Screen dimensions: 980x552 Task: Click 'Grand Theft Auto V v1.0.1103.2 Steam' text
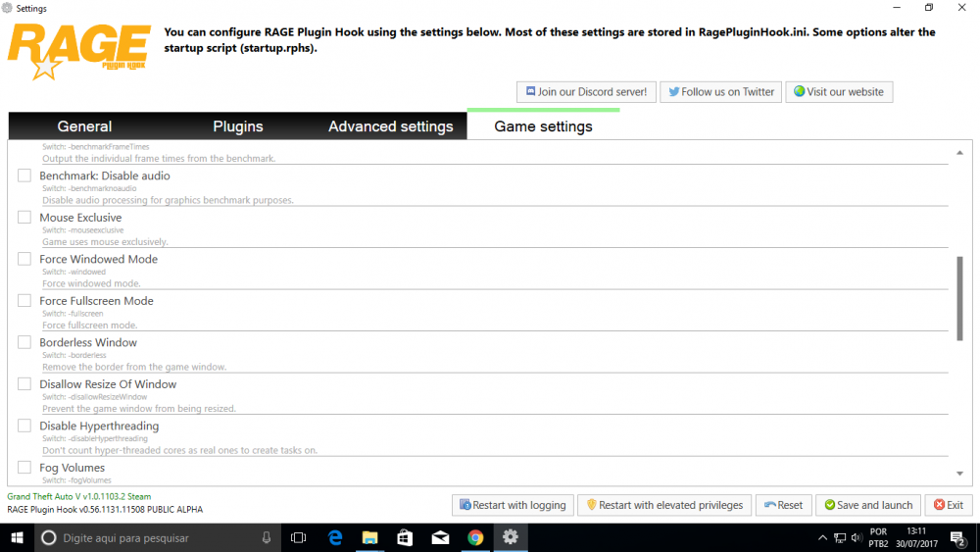pyautogui.click(x=78, y=496)
